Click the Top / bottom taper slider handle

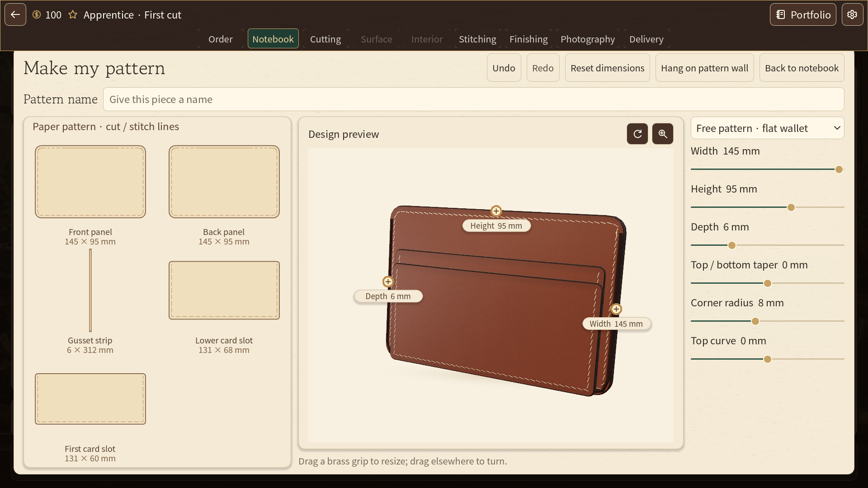(768, 283)
